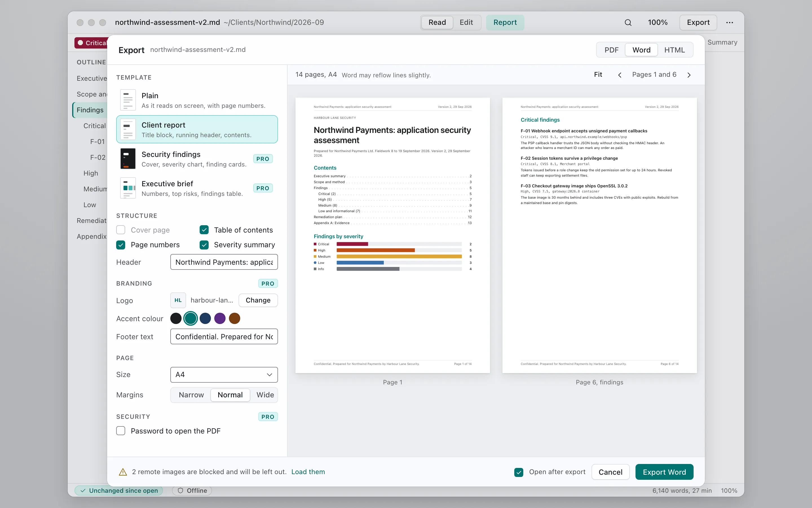Click the Security findings template icon
812x508 pixels.
coord(128,159)
